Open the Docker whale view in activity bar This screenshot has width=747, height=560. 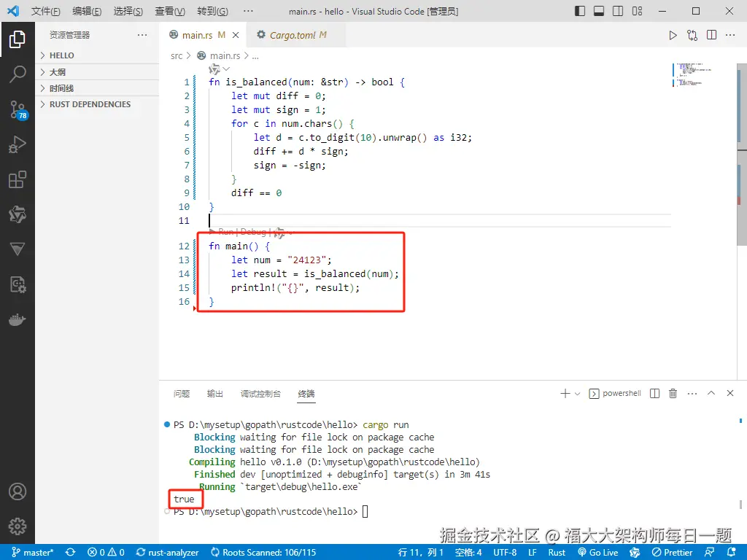click(x=18, y=319)
